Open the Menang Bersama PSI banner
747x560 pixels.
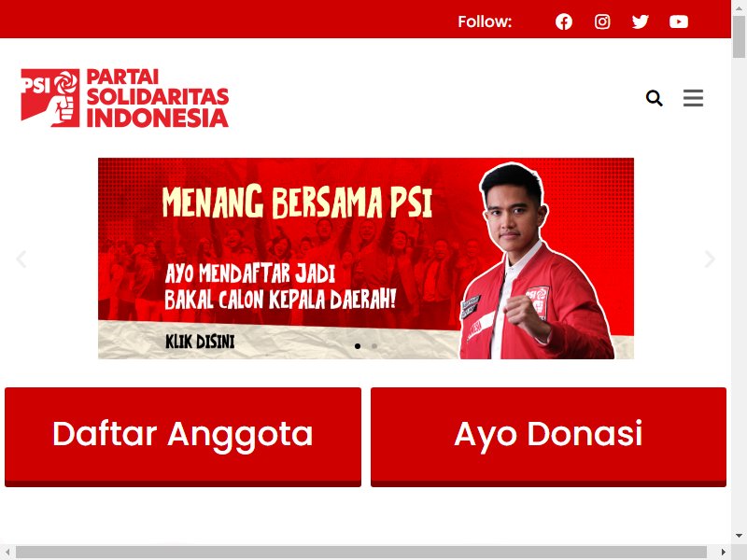tap(366, 259)
